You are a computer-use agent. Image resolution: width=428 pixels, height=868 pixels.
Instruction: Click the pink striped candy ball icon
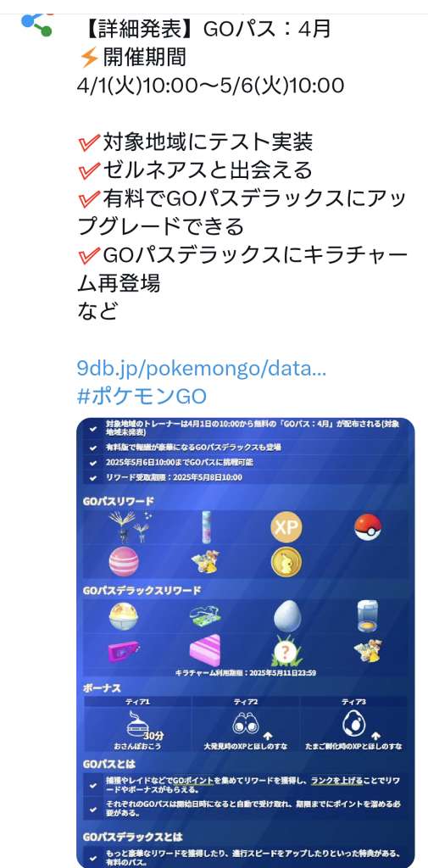click(124, 562)
